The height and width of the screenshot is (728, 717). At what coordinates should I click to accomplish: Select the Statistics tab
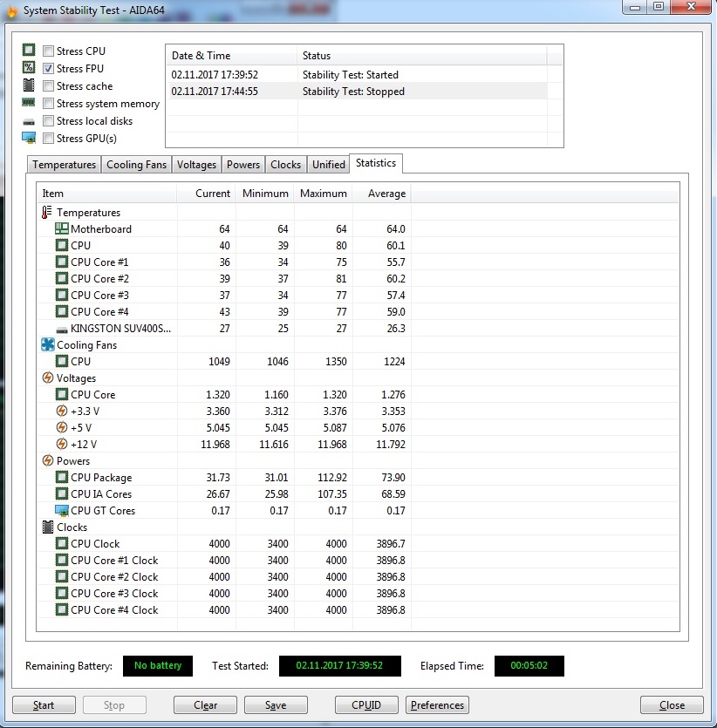(x=376, y=163)
